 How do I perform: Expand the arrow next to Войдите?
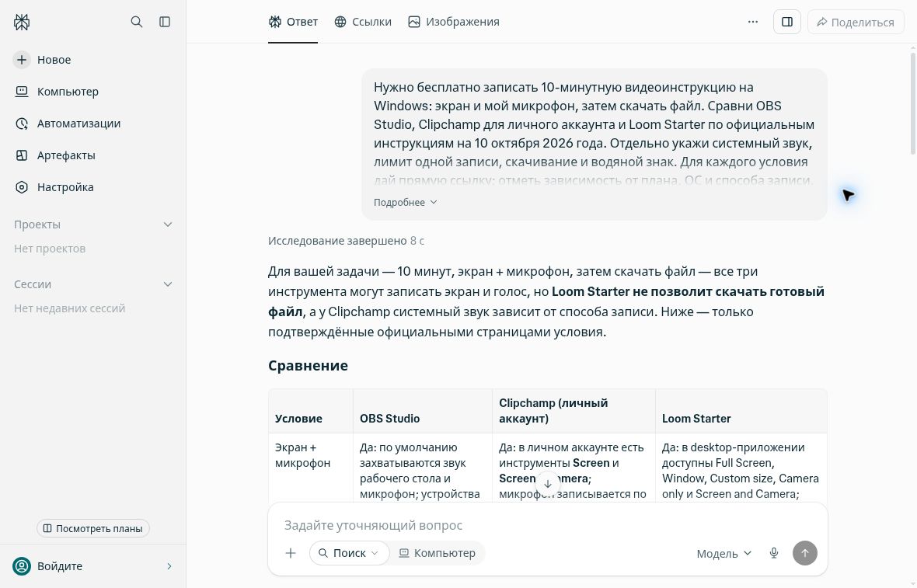169,565
